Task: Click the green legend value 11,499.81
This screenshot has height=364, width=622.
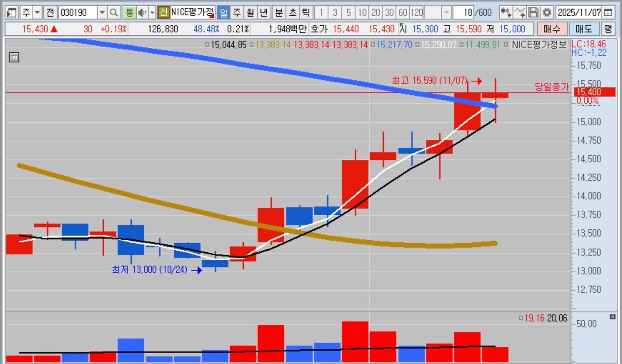Action: coord(482,45)
